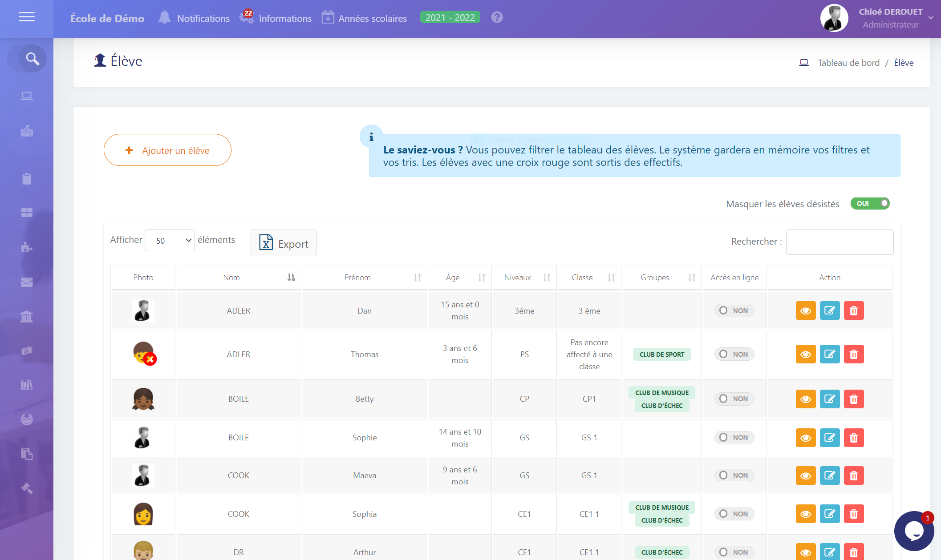This screenshot has width=941, height=560.
Task: Open the hamburger menu icon
Action: tap(27, 17)
